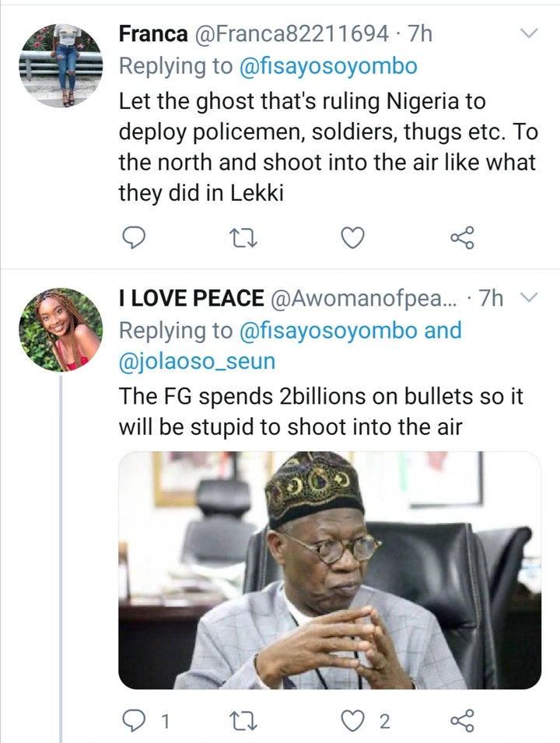The image size is (560, 743).
Task: Open the @jolaoso_seun mention link
Action: pos(197,362)
